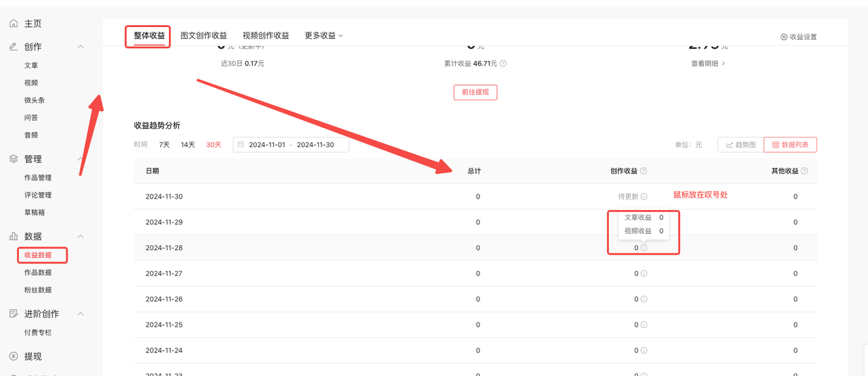Click the 提现 yuan icon in sidebar

tap(14, 356)
